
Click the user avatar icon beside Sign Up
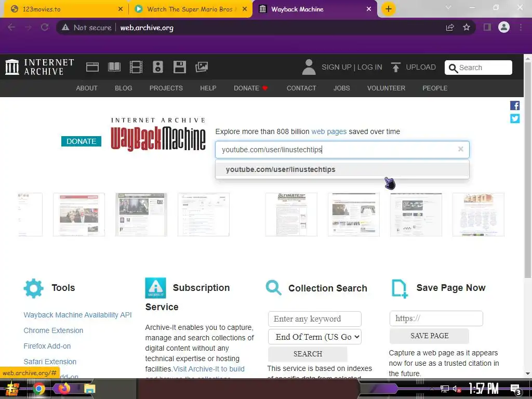pyautogui.click(x=309, y=67)
